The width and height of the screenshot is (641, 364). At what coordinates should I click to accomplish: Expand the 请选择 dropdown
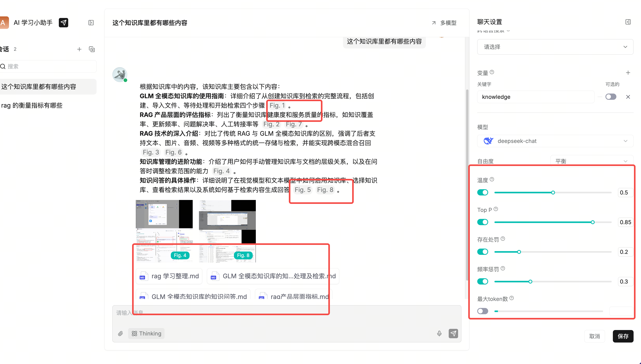pyautogui.click(x=555, y=47)
